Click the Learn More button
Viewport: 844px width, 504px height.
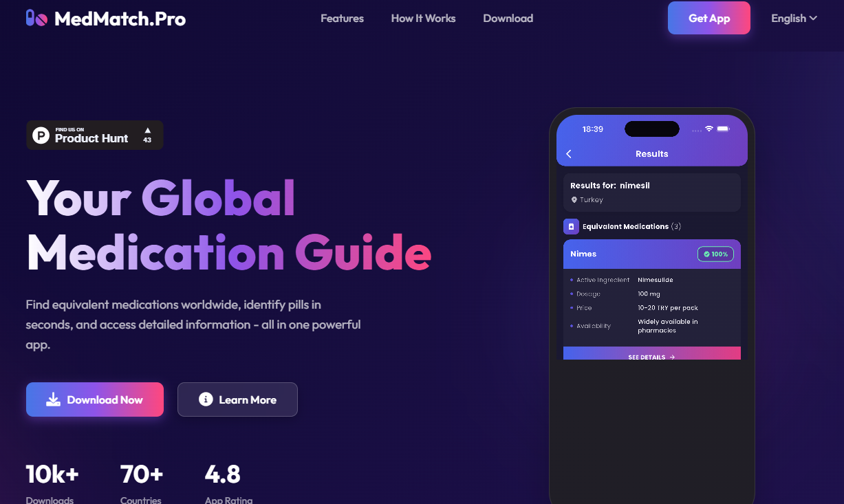[x=237, y=399]
